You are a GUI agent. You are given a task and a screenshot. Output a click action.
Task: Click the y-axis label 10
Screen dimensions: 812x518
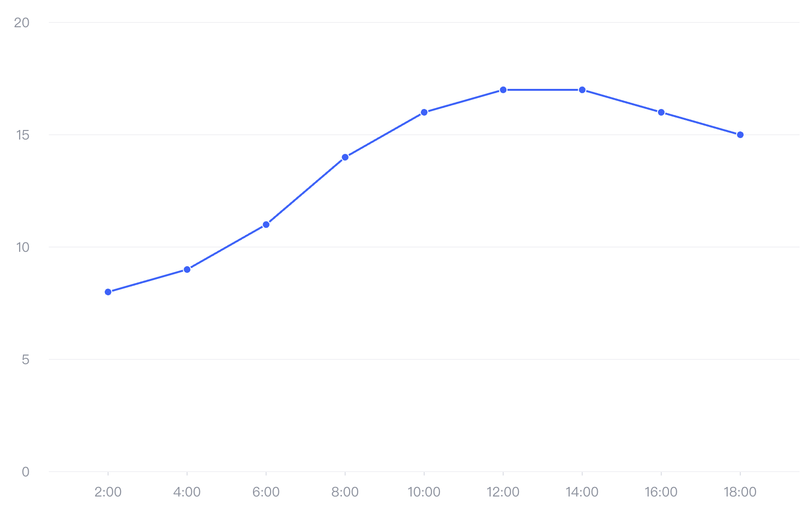point(22,247)
